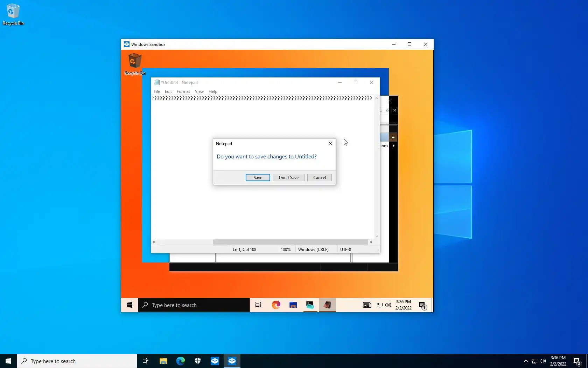Close the Notepad save dialog with X

(x=330, y=143)
